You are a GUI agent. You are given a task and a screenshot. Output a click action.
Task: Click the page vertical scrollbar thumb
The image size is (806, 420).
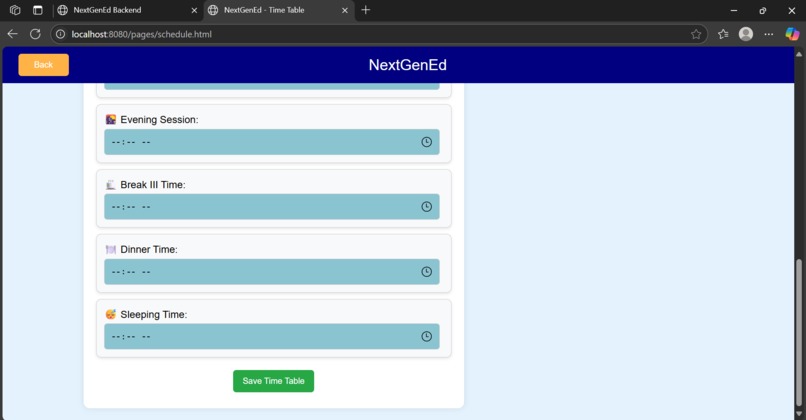click(798, 333)
